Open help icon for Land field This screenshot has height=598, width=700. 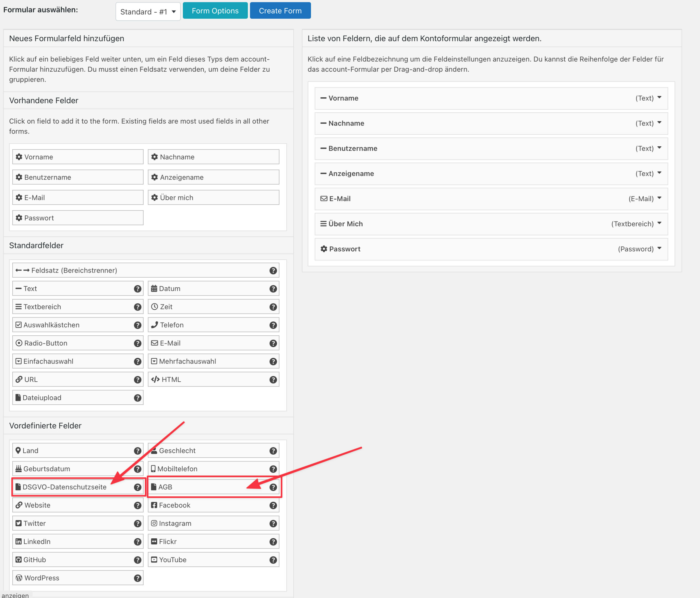[x=138, y=451]
